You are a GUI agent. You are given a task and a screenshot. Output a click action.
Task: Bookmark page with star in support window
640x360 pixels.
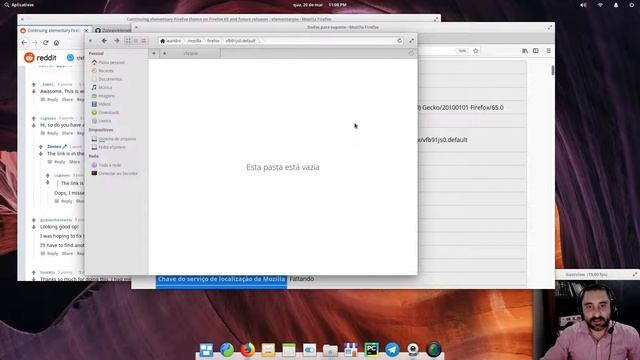tap(476, 51)
